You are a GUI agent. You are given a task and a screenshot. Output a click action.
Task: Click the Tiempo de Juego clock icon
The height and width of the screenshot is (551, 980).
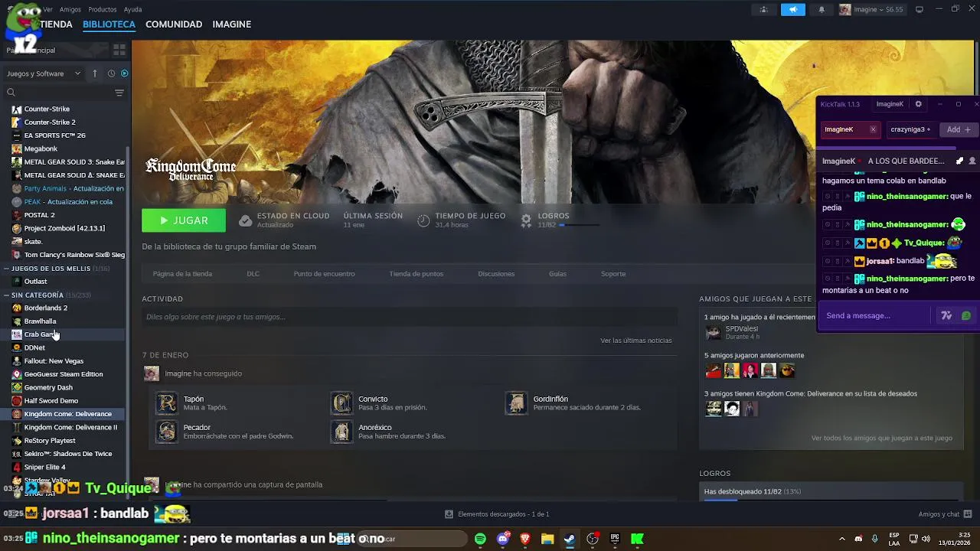coord(423,220)
